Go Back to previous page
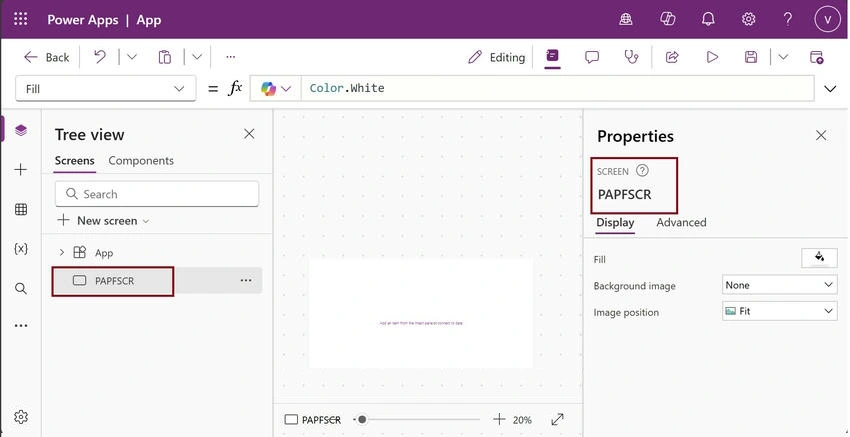This screenshot has height=437, width=850. [x=47, y=57]
